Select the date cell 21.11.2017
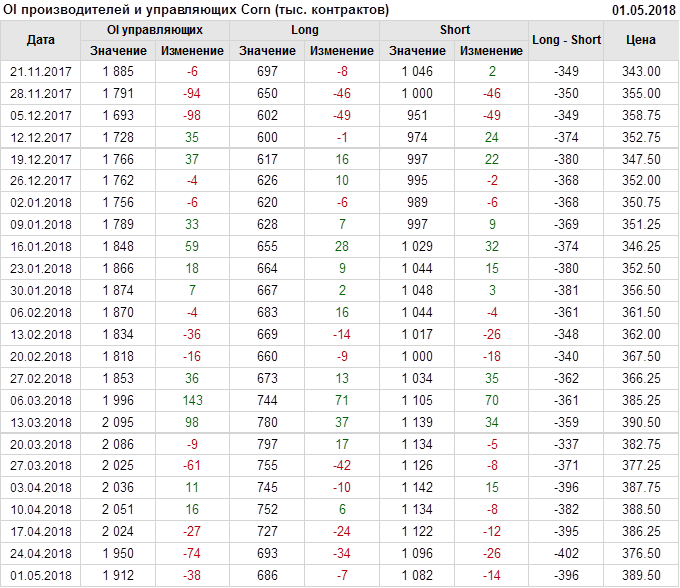680x588 pixels. click(x=41, y=71)
